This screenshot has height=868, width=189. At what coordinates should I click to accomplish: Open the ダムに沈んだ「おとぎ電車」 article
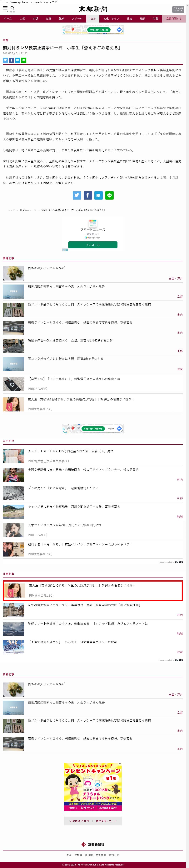[63, 488]
